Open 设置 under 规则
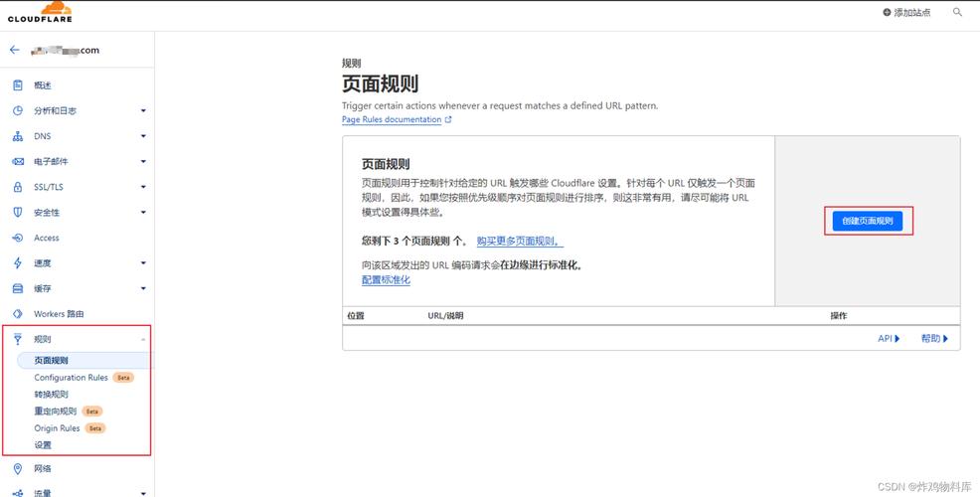This screenshot has width=980, height=497. click(43, 445)
